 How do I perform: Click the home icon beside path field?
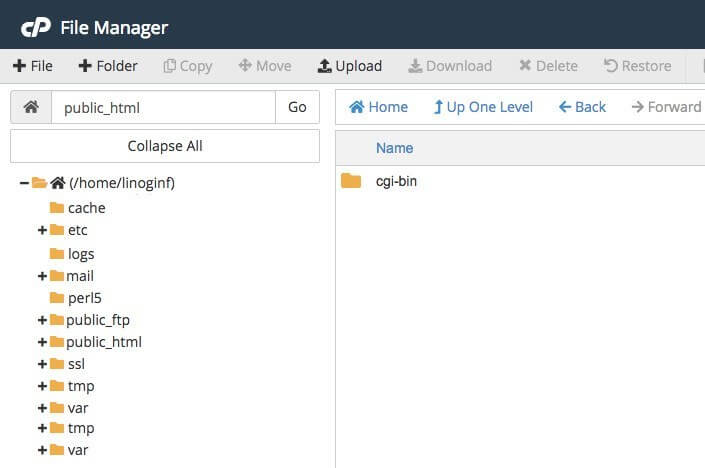(x=31, y=107)
